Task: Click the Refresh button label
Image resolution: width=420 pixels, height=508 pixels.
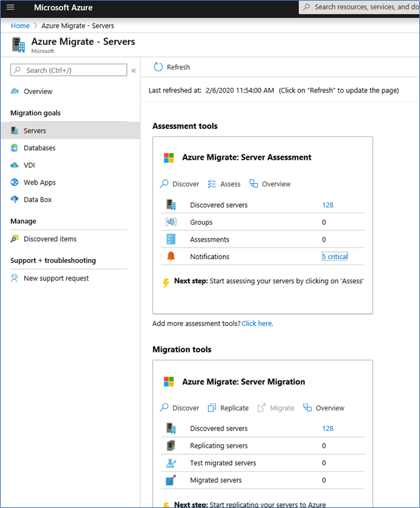Action: (178, 67)
